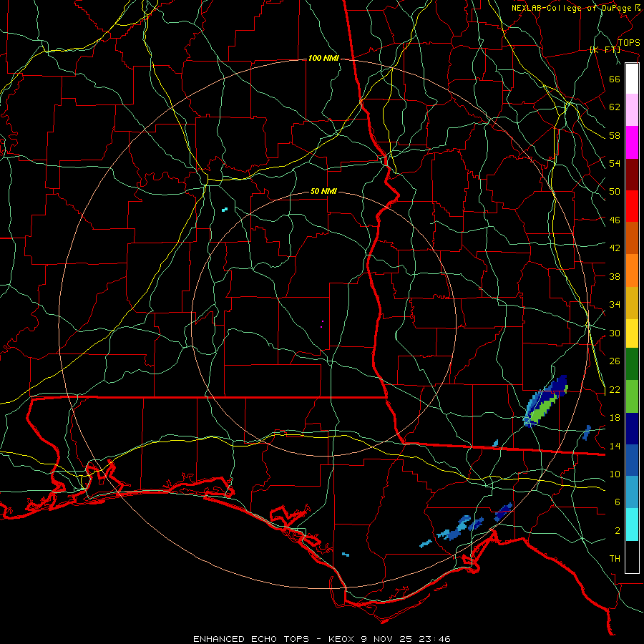The width and height of the screenshot is (644, 644).
Task: Click the dark red 50-54 kft swatch
Action: coord(632,175)
